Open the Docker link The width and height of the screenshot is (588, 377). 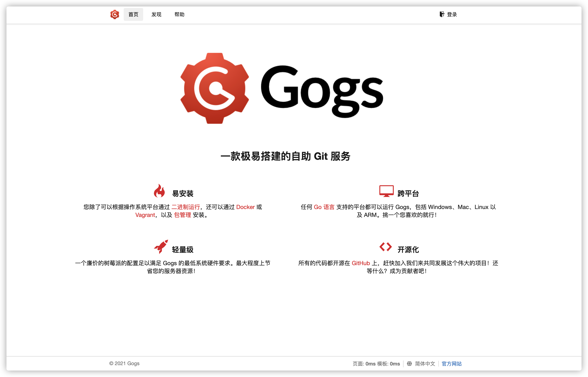click(x=245, y=207)
